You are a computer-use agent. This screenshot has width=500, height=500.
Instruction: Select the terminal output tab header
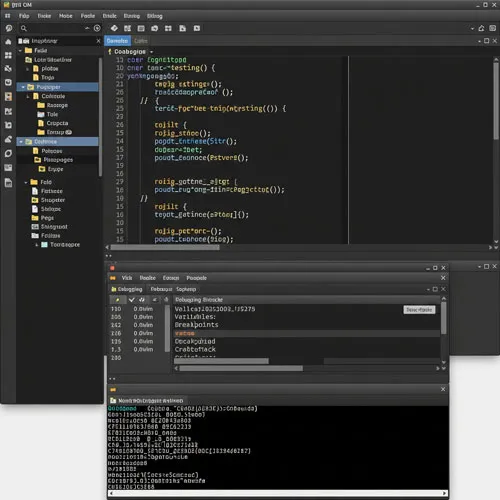(147, 401)
